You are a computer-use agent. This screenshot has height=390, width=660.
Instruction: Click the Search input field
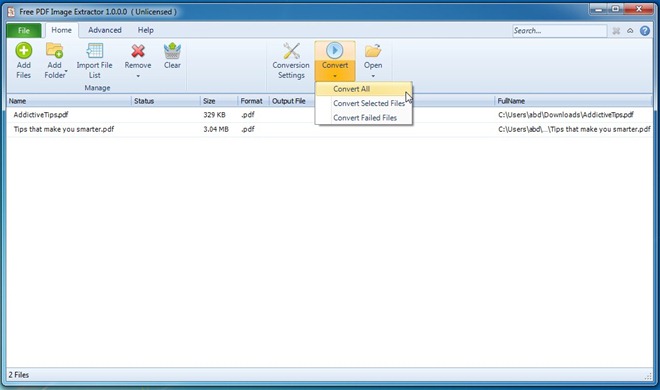pos(559,31)
